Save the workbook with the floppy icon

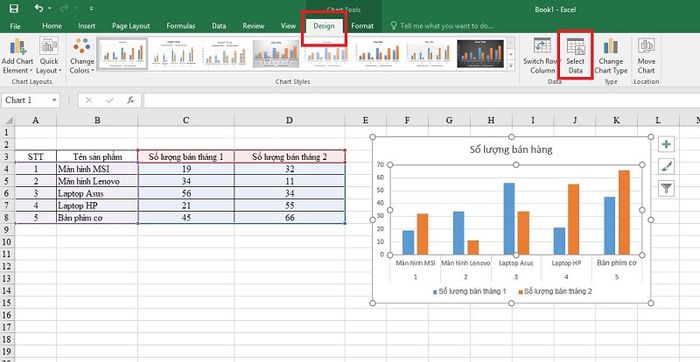pyautogui.click(x=14, y=8)
